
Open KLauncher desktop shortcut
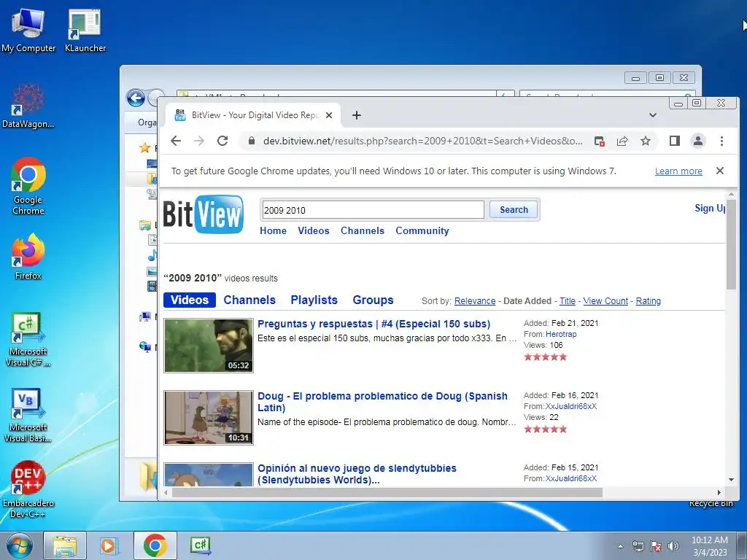85,31
